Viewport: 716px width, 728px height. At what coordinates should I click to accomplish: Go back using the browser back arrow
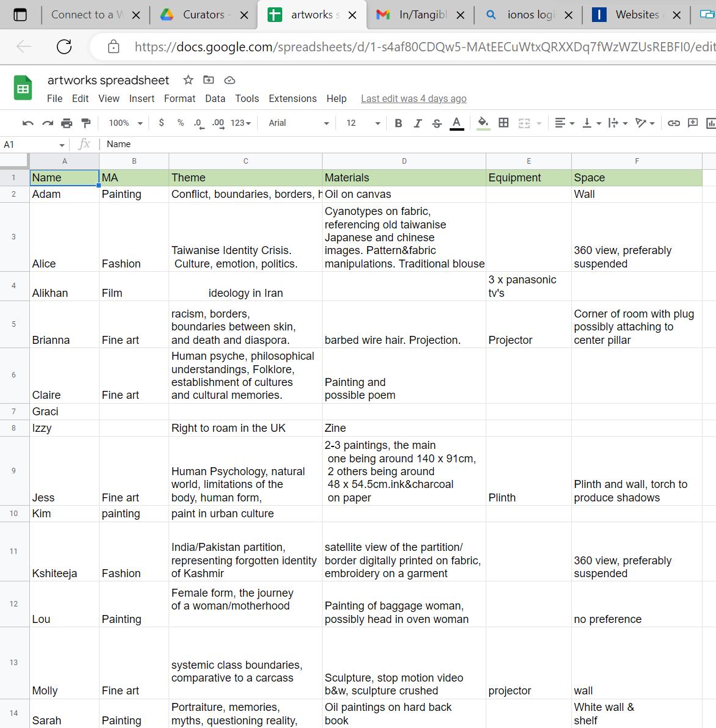(x=24, y=46)
